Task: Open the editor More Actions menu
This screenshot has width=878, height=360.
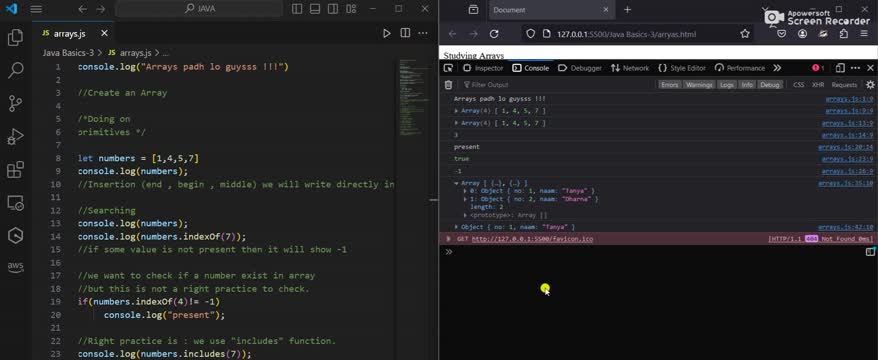Action: click(x=423, y=33)
